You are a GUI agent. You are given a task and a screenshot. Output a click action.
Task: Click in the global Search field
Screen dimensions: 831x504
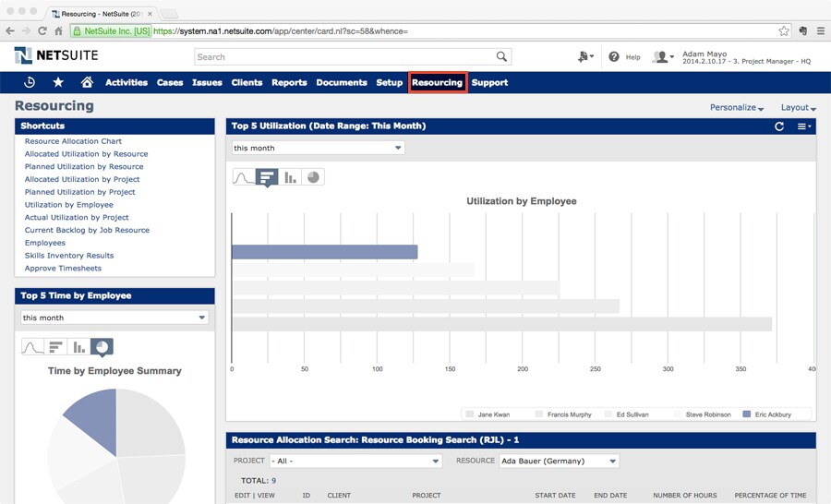pos(345,56)
